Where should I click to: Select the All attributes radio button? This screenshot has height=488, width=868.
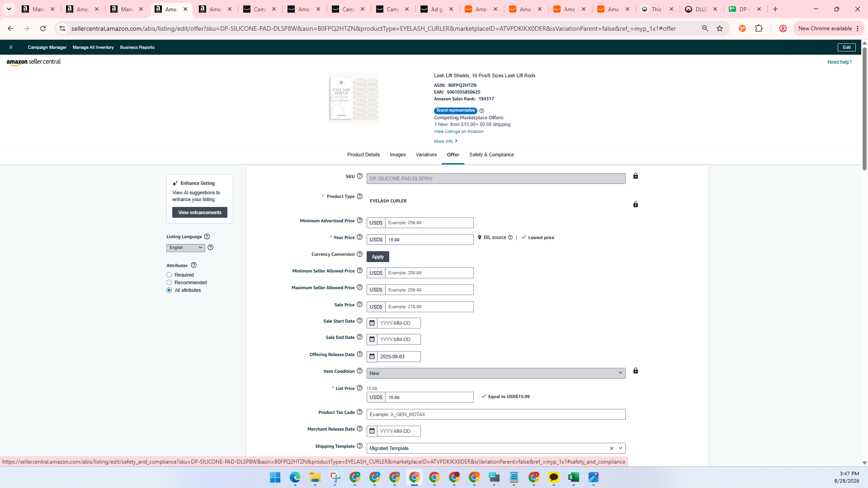click(169, 290)
